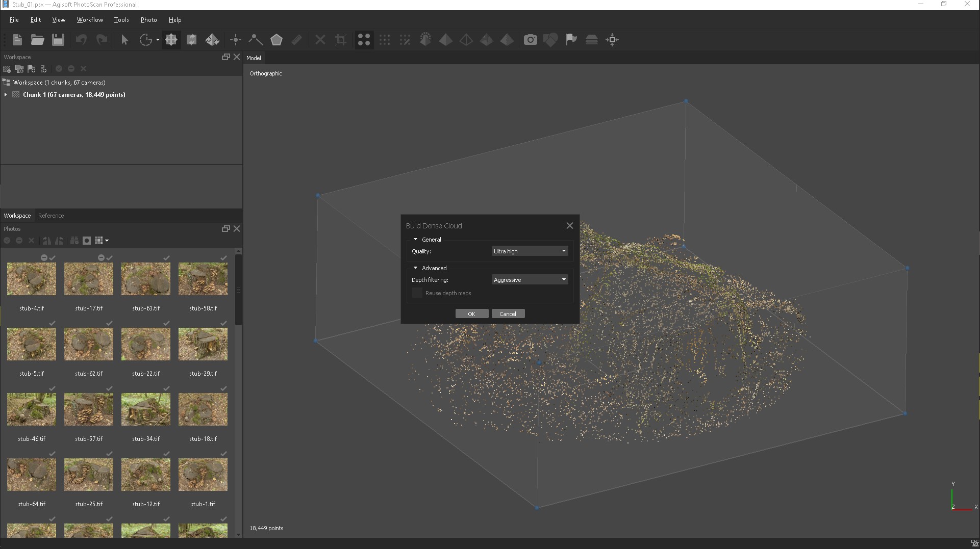Toggle Show Masks icon in Photos toolbar

tap(87, 241)
